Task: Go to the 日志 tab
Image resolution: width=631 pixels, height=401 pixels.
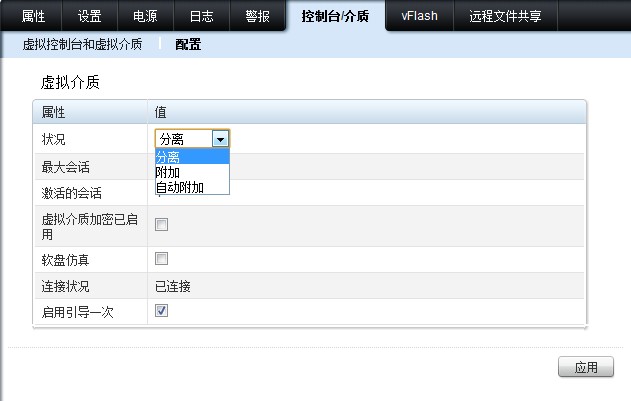Action: point(201,16)
